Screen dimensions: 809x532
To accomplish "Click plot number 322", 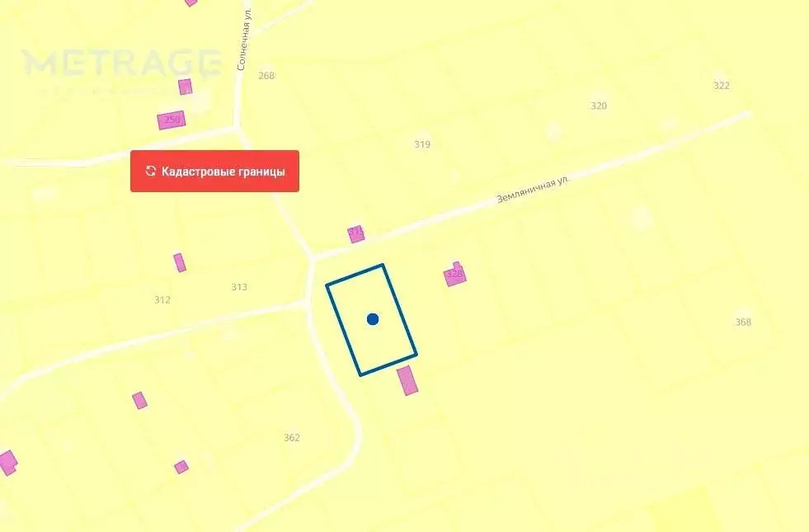I will (x=722, y=86).
